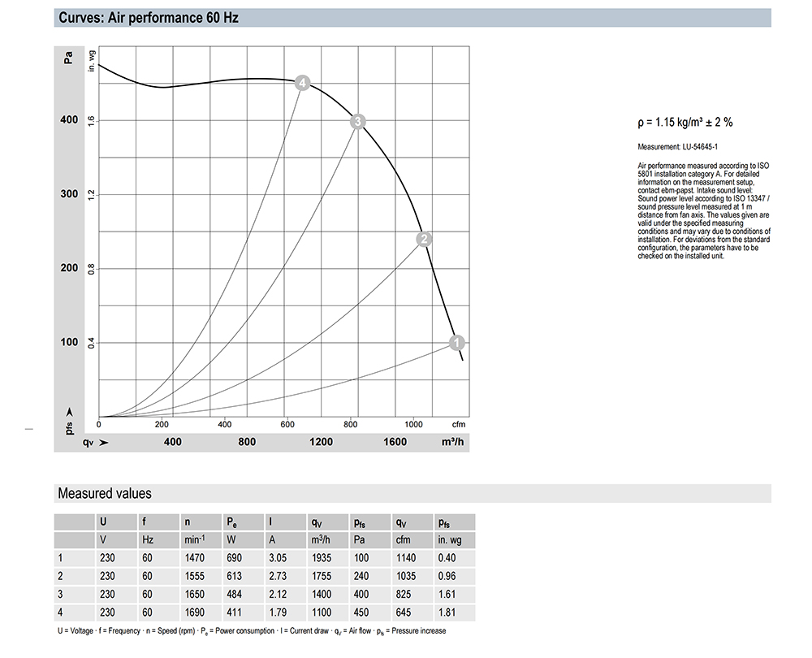Click the 'Measured values' section heading

[x=105, y=493]
